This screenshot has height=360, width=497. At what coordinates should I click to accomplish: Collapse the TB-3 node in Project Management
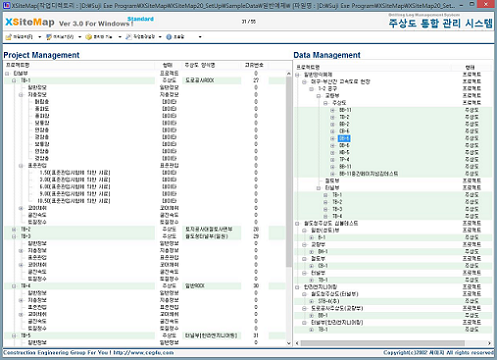click(14, 236)
